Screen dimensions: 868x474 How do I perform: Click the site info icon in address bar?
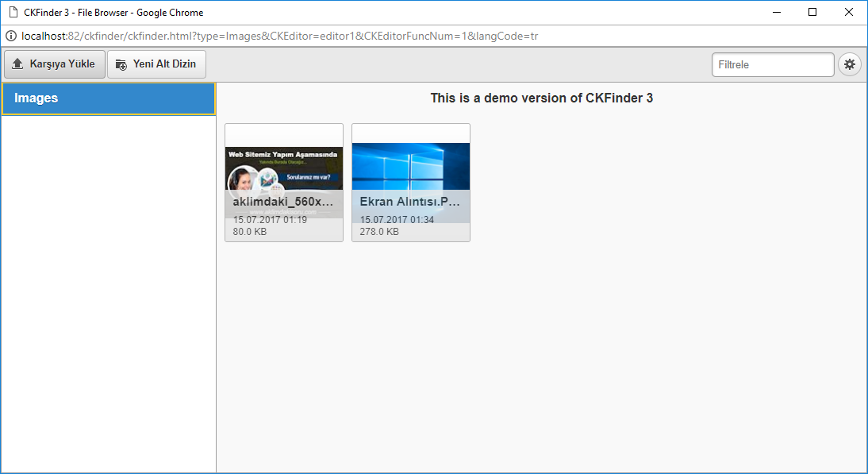(x=11, y=36)
